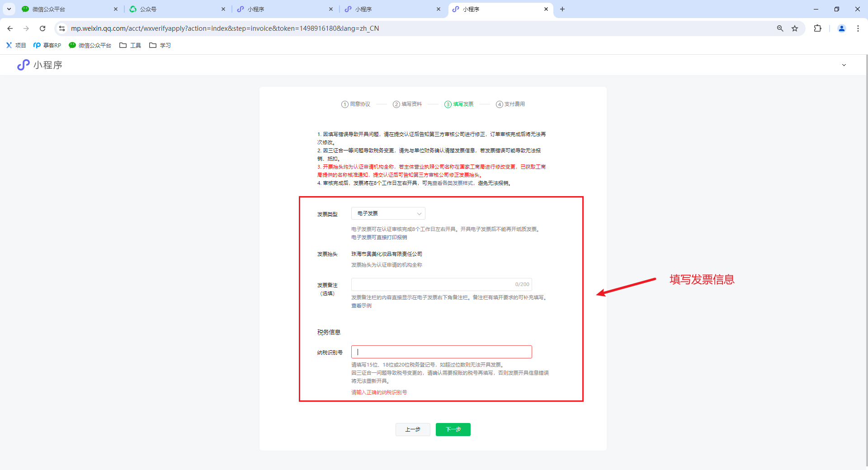View site information icon in address bar

point(62,28)
